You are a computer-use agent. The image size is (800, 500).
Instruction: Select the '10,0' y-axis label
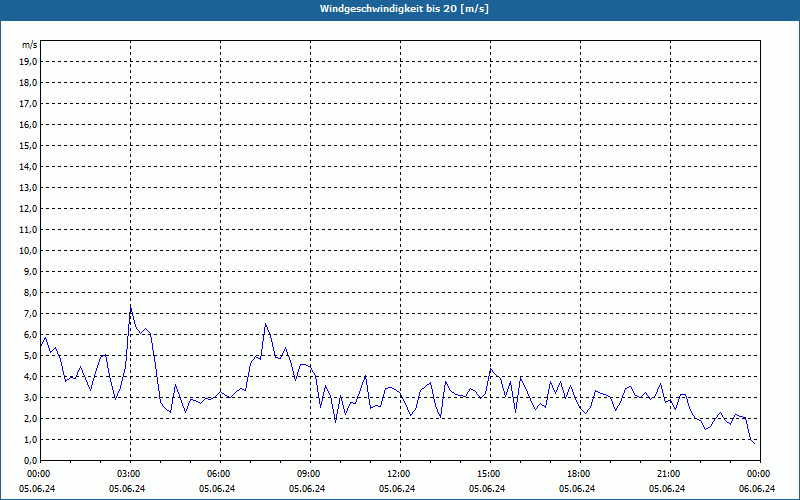[29, 251]
